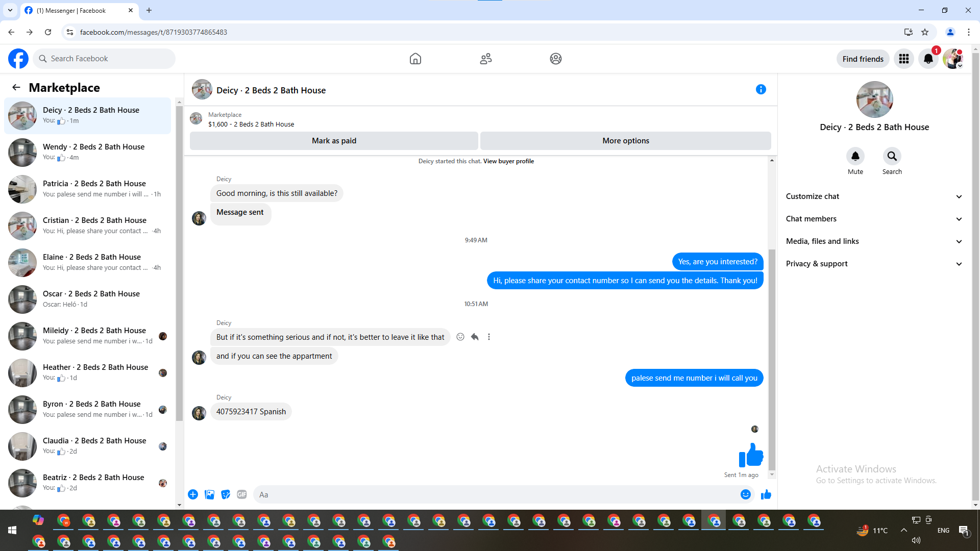Open the Patricia conversation
Viewport: 980px width, 551px height.
tap(88, 189)
